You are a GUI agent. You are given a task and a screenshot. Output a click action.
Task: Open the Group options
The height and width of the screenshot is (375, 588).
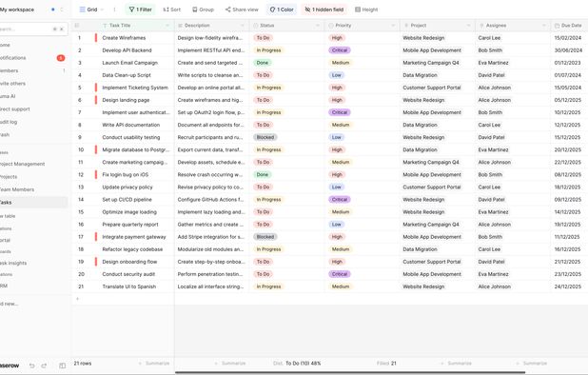tap(203, 10)
